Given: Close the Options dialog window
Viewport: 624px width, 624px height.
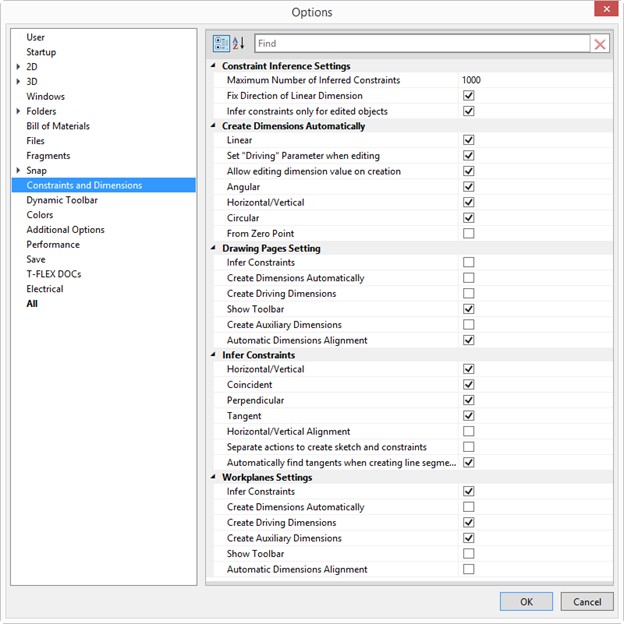Looking at the screenshot, I should tap(606, 9).
